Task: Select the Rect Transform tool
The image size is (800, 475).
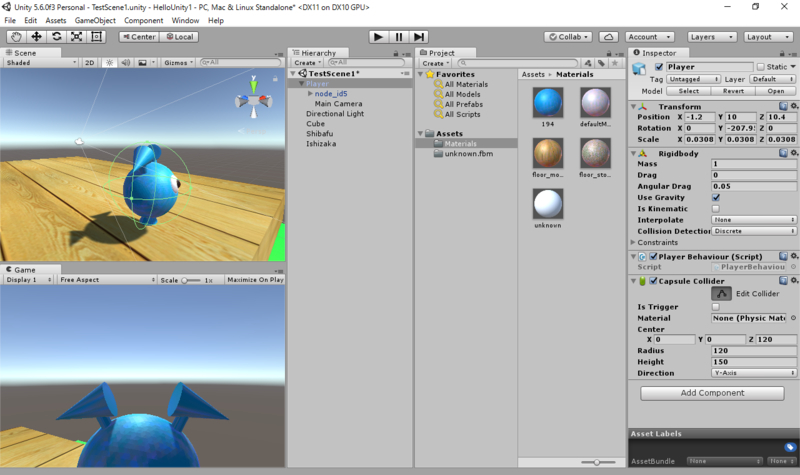Action: point(96,37)
